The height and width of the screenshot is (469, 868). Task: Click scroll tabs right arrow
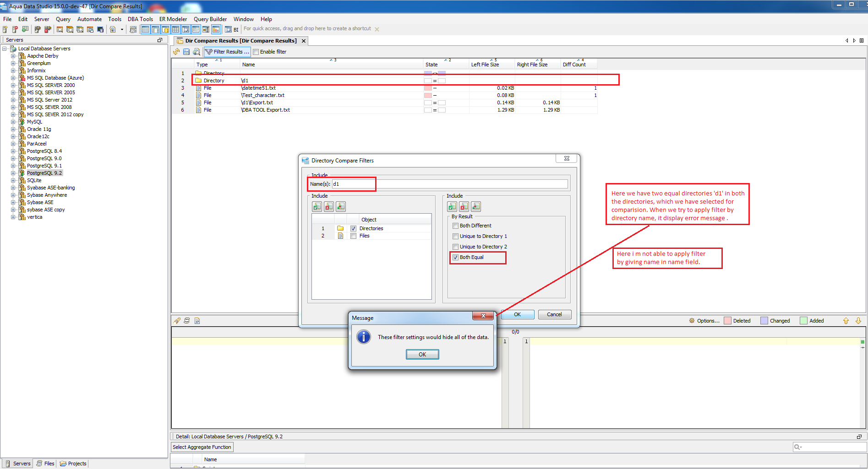click(x=854, y=41)
